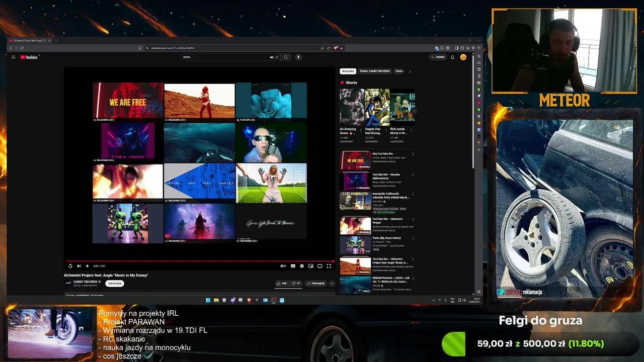
Task: Open the Windows Start button
Action: pos(208,300)
